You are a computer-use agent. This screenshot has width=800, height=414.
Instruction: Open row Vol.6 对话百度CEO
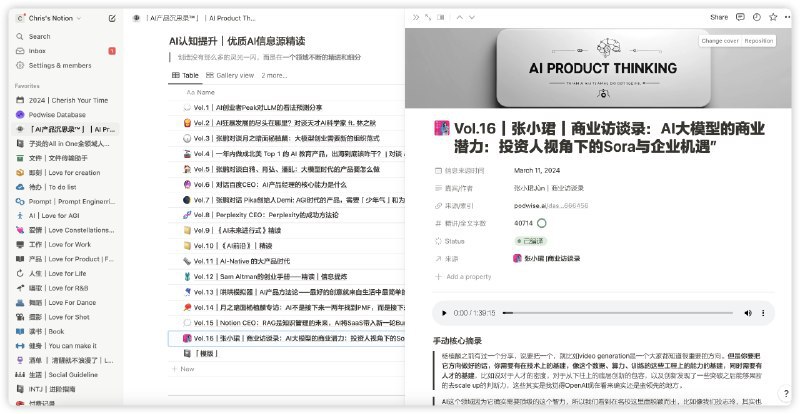pos(270,185)
